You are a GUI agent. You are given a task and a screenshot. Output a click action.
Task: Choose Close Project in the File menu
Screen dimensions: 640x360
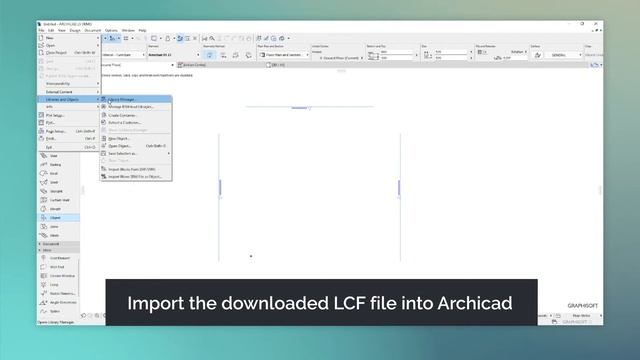point(69,53)
